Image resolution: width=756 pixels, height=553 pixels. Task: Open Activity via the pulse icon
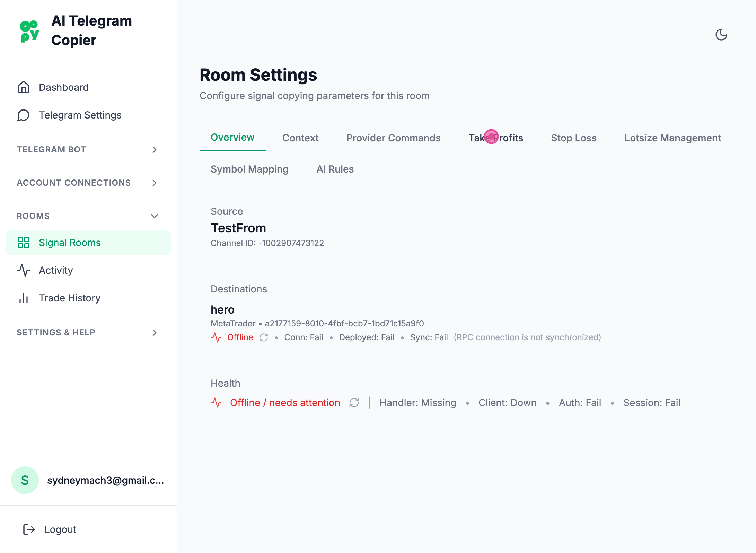tap(24, 270)
